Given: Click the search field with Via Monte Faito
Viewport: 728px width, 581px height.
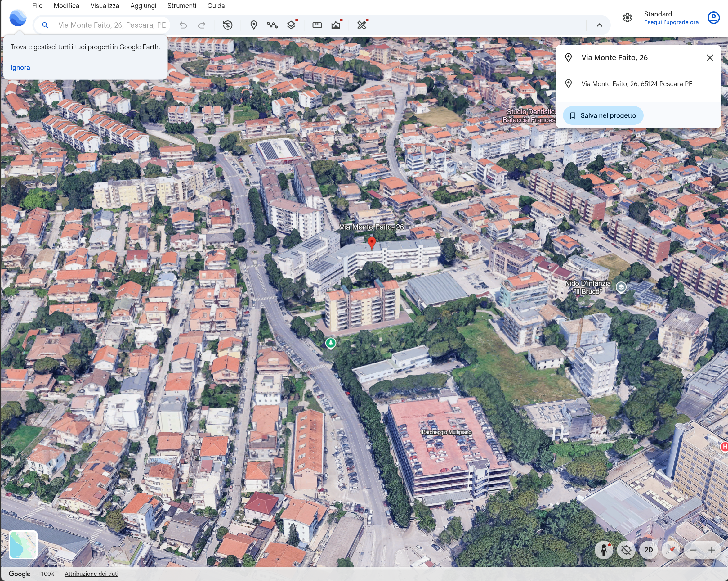Looking at the screenshot, I should (111, 25).
